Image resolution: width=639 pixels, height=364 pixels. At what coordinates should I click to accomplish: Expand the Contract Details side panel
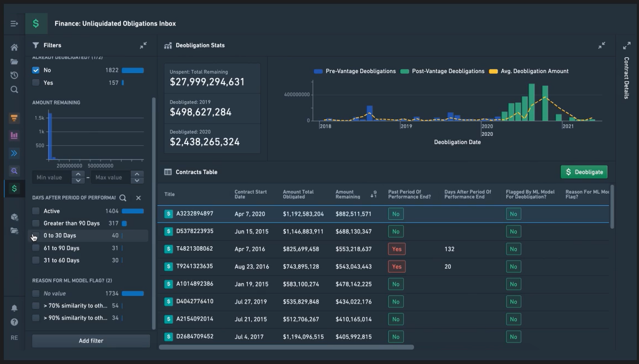click(627, 45)
